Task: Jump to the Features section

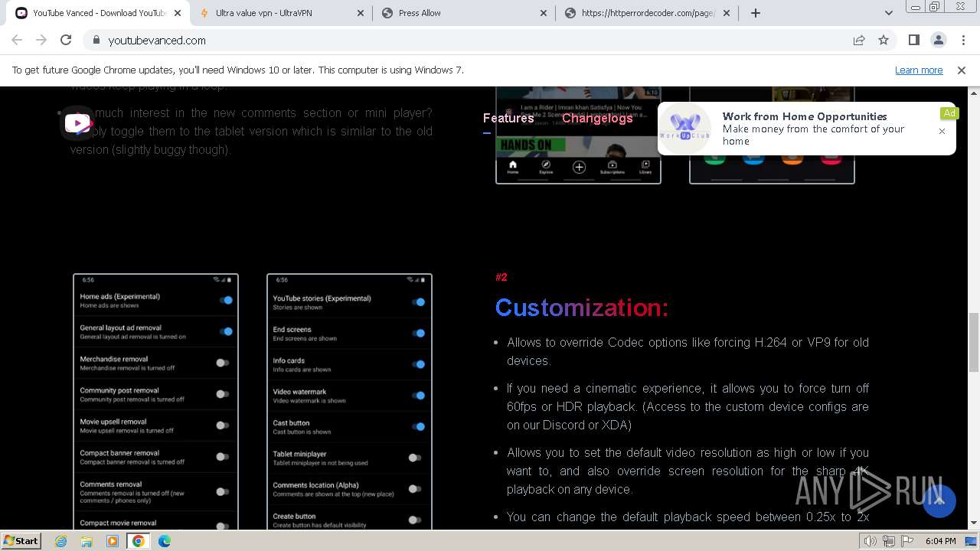Action: tap(508, 118)
